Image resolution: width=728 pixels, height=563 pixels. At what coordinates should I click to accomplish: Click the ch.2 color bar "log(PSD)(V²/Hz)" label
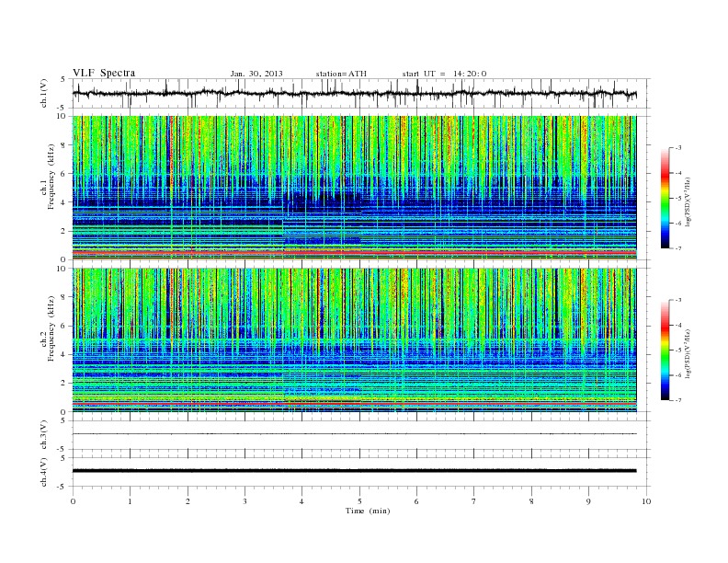click(x=688, y=353)
